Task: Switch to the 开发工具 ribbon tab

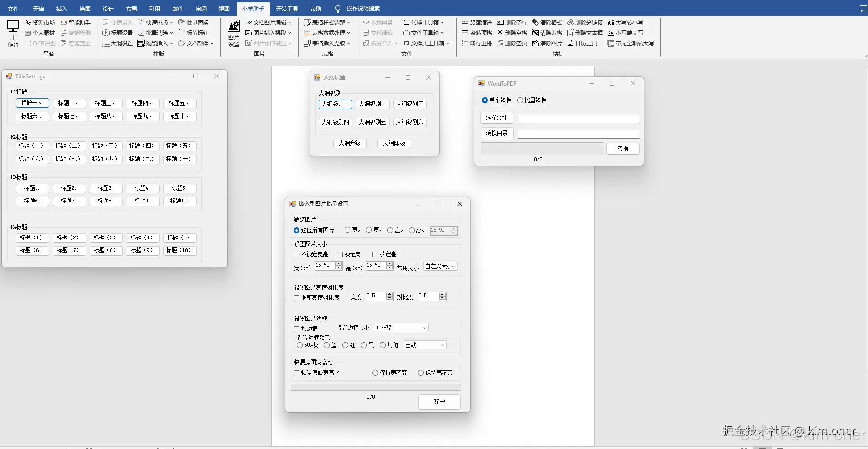Action: click(x=287, y=8)
